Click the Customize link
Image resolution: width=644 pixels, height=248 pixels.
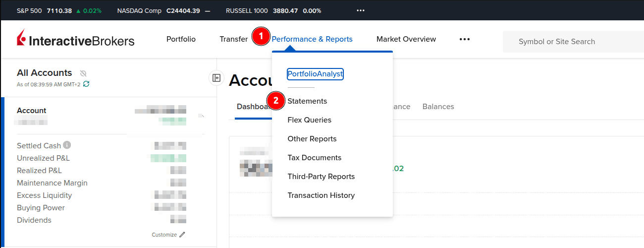tap(164, 235)
